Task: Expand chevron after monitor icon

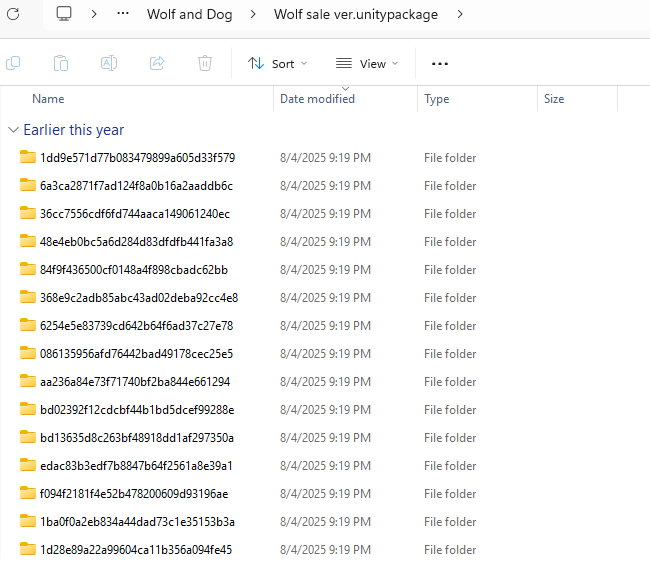Action: (x=94, y=14)
